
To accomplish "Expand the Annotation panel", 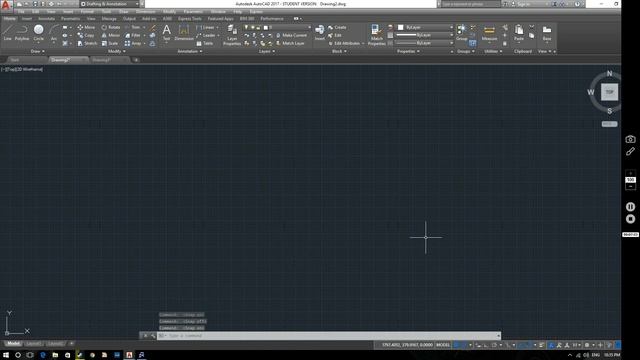I will click(190, 51).
